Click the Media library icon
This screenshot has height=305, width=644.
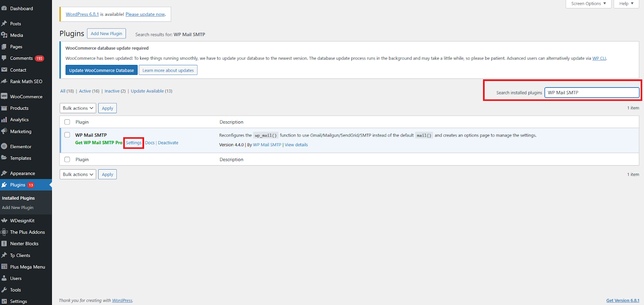[4, 35]
